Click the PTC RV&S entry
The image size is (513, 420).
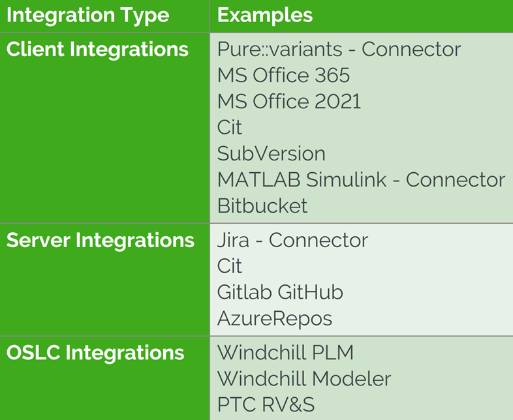tap(266, 405)
